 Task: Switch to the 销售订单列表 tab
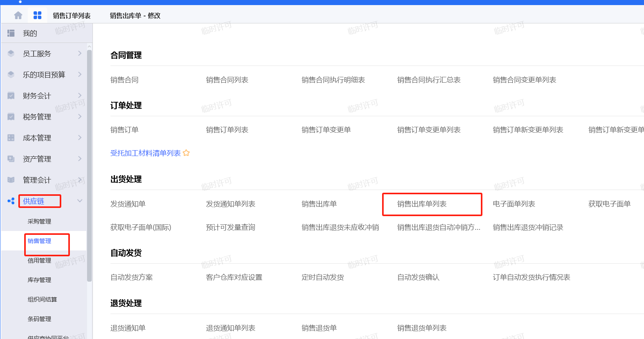tap(72, 16)
